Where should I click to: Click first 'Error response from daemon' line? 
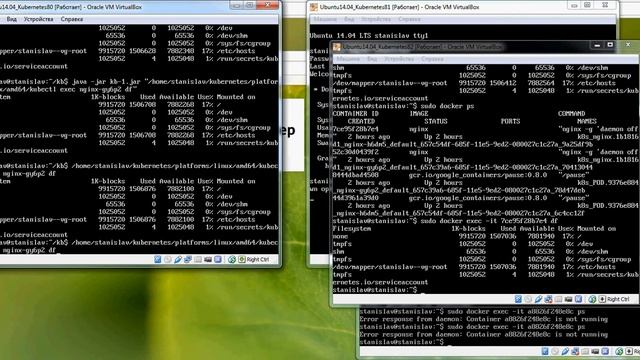484,319
